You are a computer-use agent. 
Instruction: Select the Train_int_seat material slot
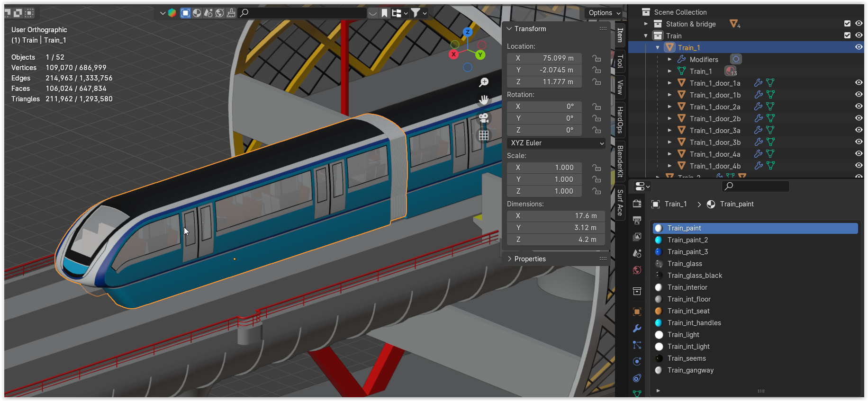tap(755, 311)
